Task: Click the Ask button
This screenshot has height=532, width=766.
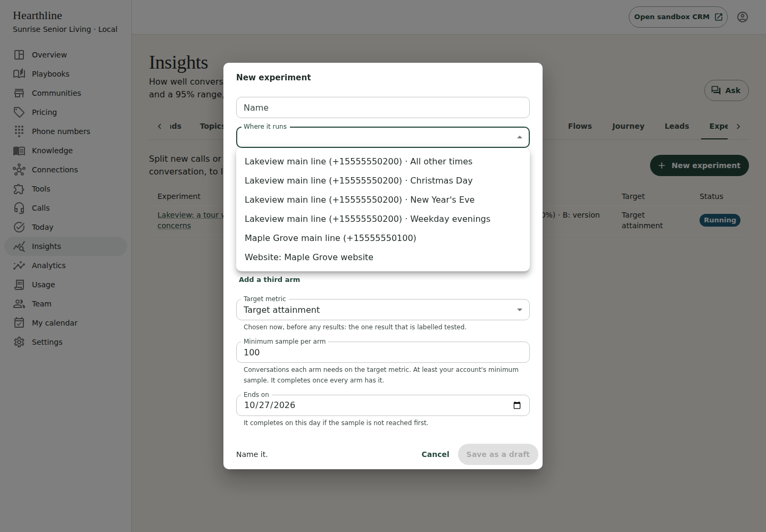Action: pos(726,90)
